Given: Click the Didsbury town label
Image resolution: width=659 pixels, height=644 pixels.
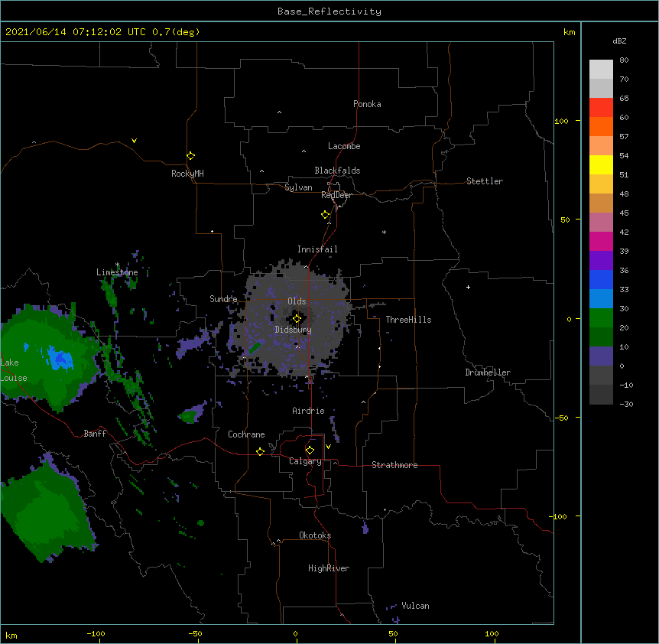Looking at the screenshot, I should click(x=294, y=330).
